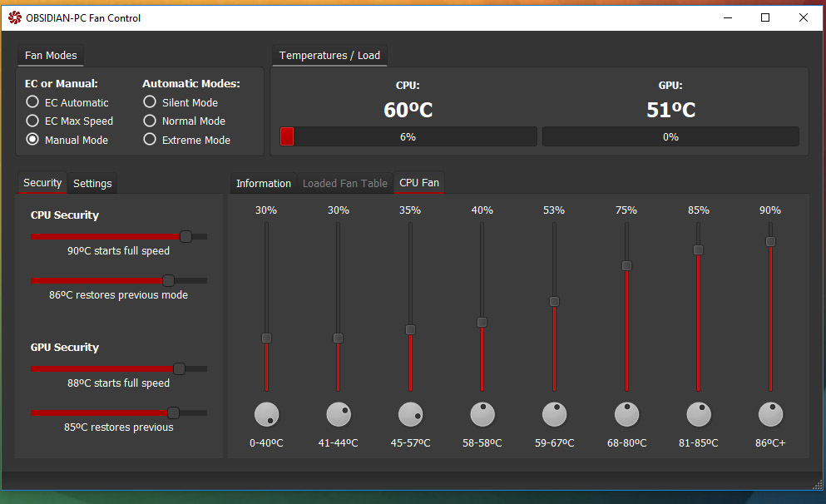Click the 86ºC restores previous mode label
Viewport: 826px width, 504px height.
[118, 295]
